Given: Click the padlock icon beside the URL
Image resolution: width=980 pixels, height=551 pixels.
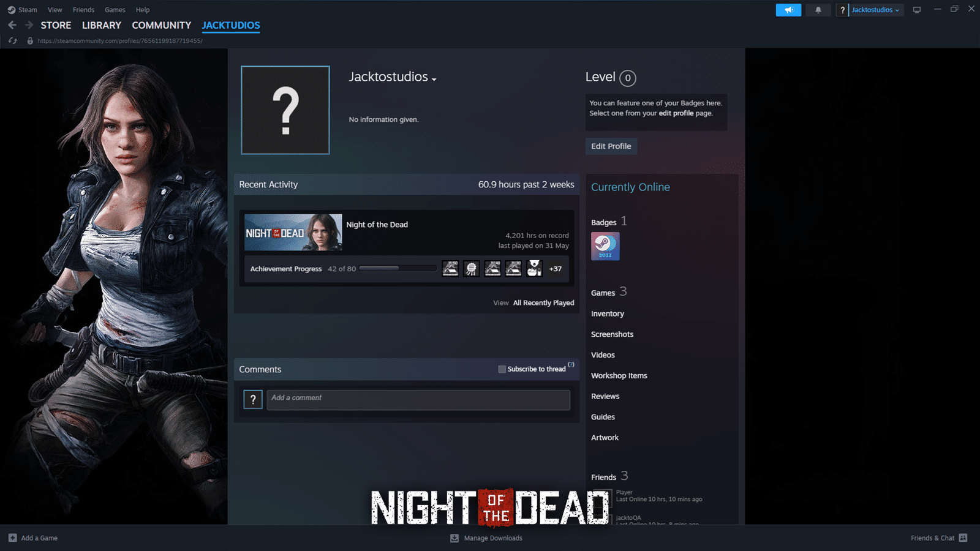Looking at the screenshot, I should [30, 41].
